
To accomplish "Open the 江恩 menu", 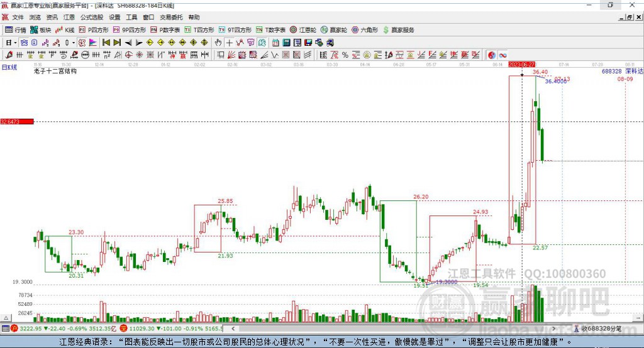I will click(x=69, y=17).
